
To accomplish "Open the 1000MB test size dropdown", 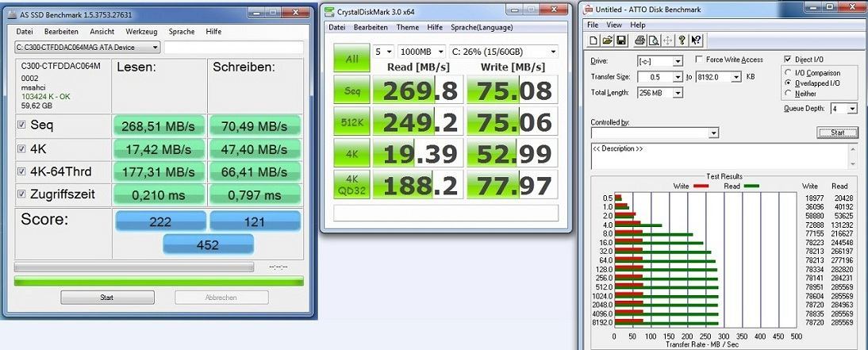I will click(x=421, y=52).
